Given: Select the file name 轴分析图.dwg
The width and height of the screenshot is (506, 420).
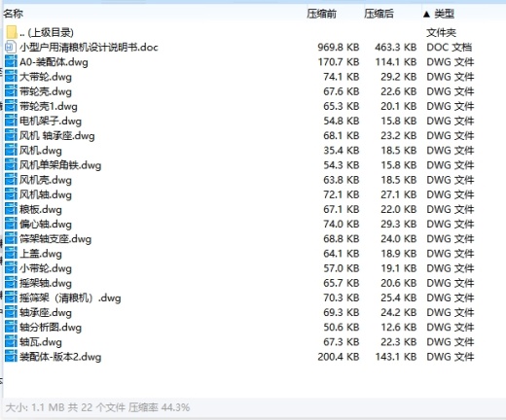Looking at the screenshot, I should point(51,328).
